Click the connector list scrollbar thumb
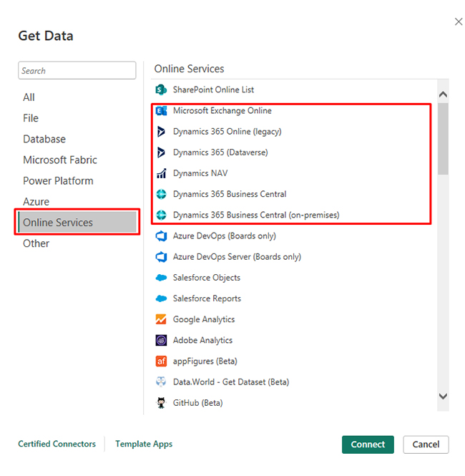This screenshot has width=465, height=476. 443,139
